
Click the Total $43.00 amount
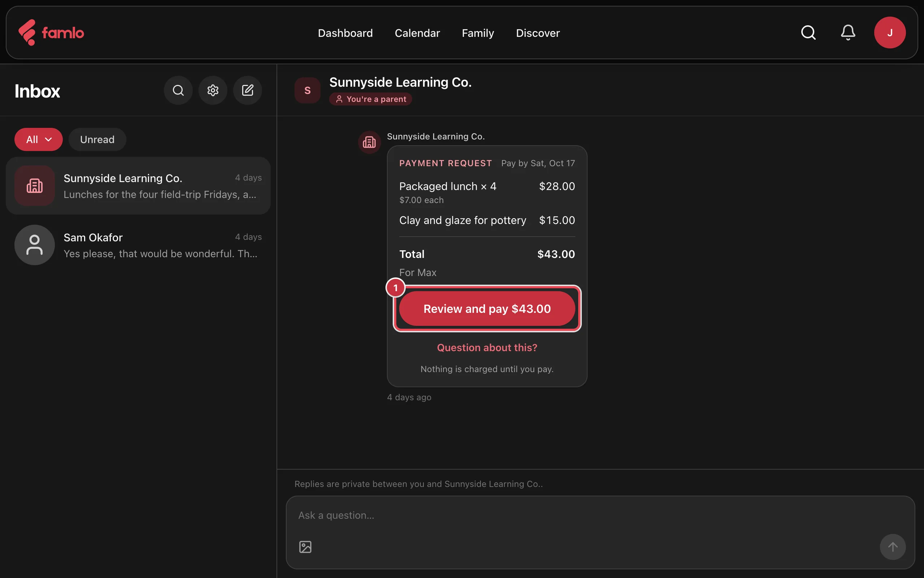[556, 254]
